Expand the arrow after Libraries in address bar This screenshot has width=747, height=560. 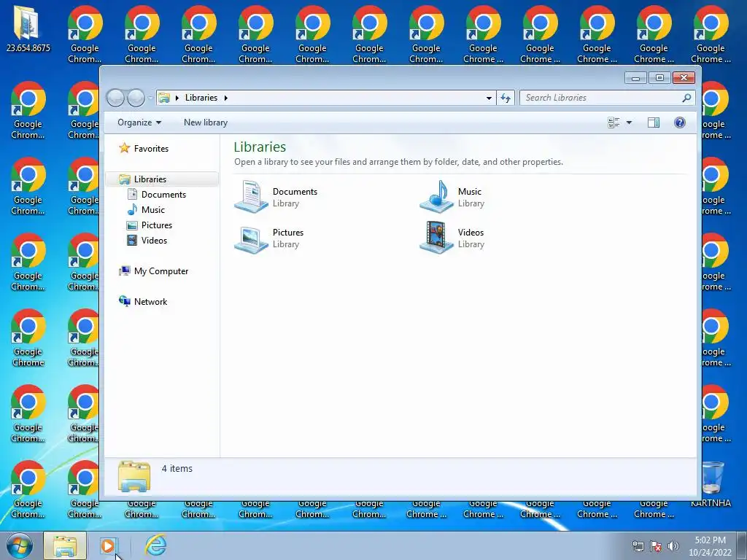[x=226, y=98]
